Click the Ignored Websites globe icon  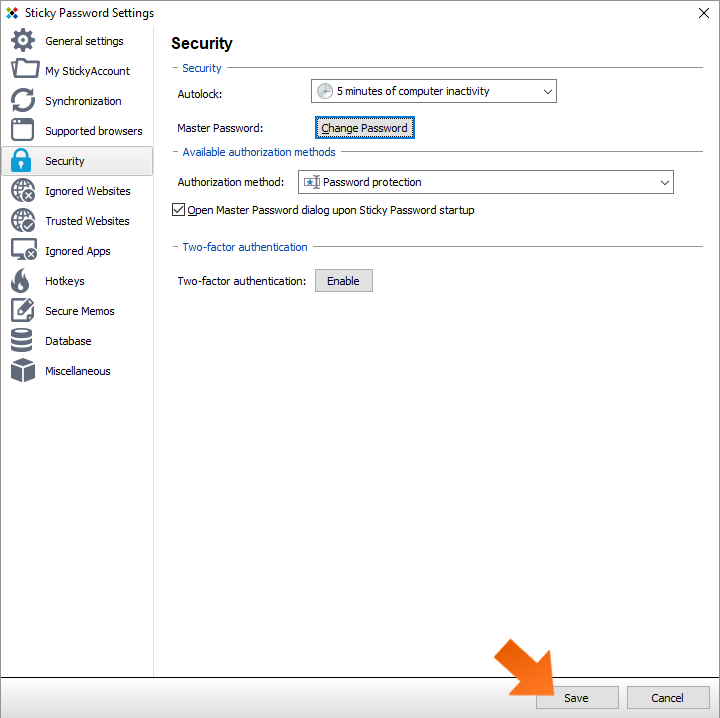click(23, 191)
